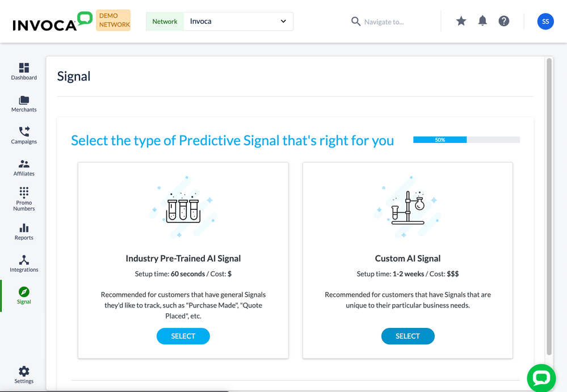Screen dimensions: 567x392
Task: Click the favorites star icon
Action: [461, 21]
